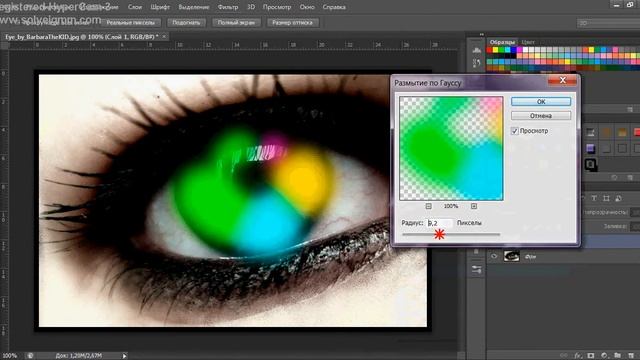Click the type layer filter T icon
640x360 pixels.
594,198
